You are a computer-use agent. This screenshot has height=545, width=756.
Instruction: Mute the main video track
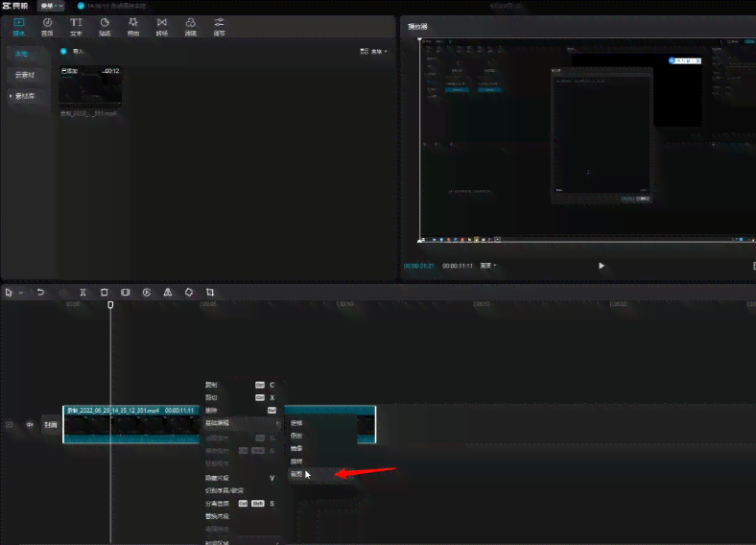(x=30, y=425)
